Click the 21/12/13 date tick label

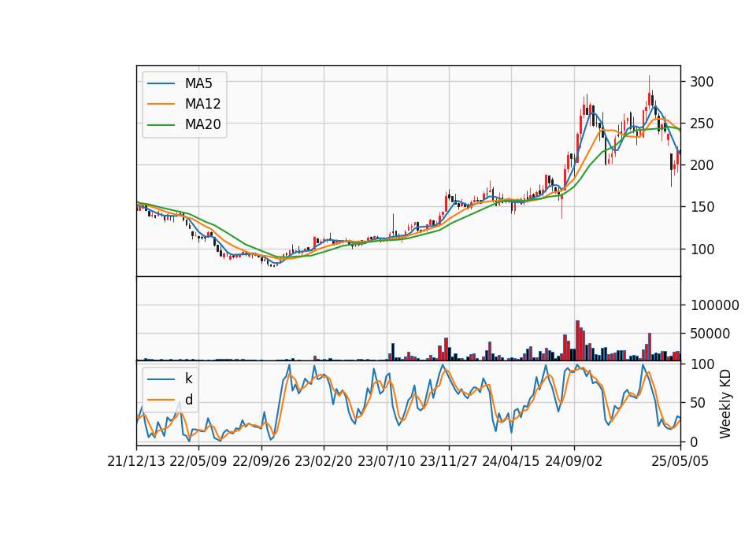click(x=136, y=461)
